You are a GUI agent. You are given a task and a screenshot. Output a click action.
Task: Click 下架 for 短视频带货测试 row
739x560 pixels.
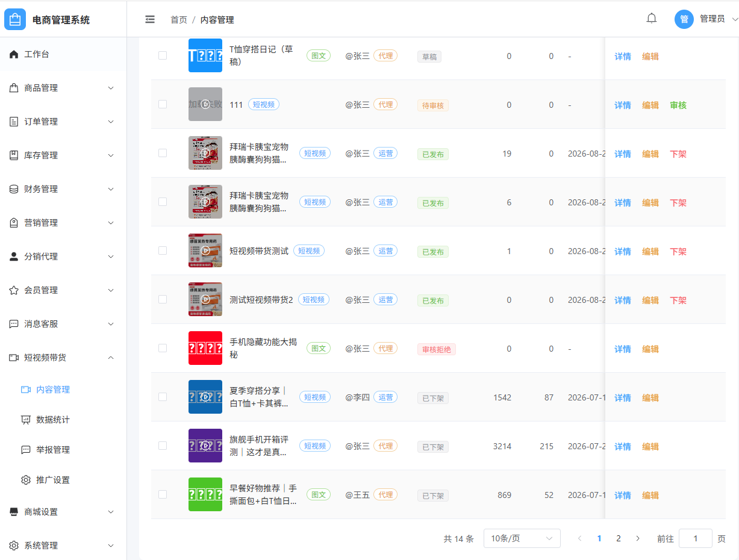678,252
